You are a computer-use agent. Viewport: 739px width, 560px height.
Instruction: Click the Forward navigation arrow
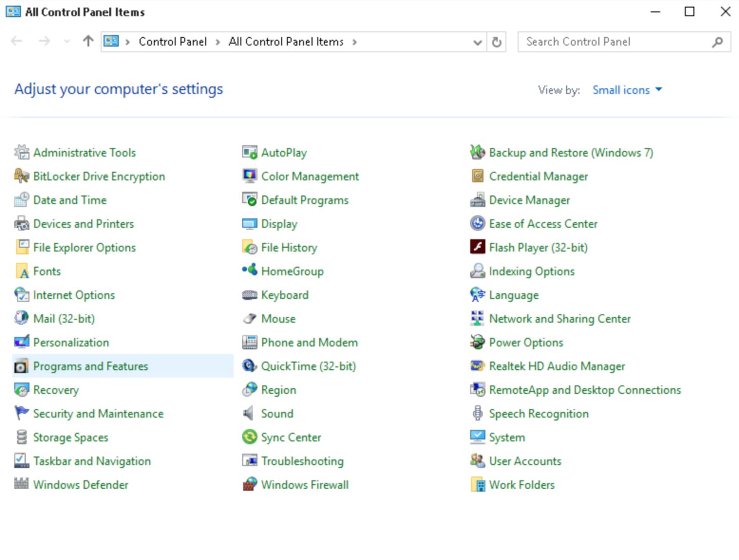tap(45, 41)
